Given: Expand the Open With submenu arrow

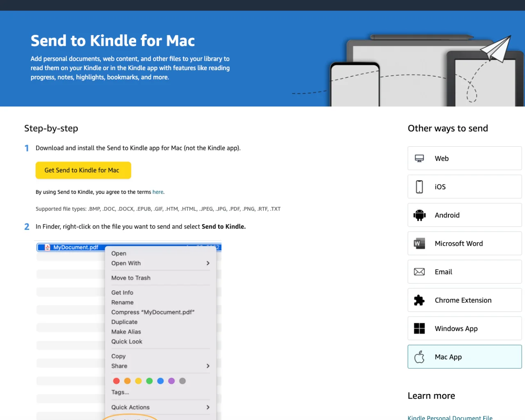Looking at the screenshot, I should (x=208, y=263).
